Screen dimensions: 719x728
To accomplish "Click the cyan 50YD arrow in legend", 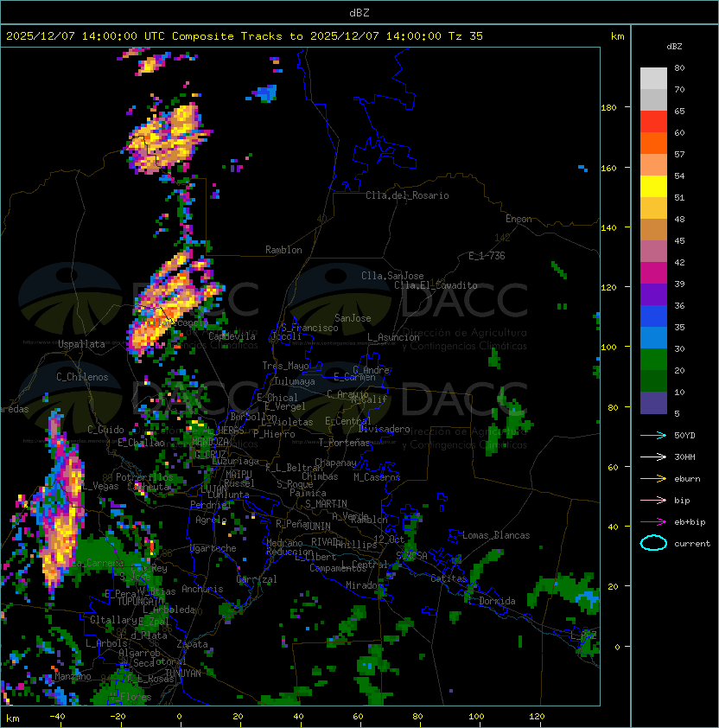I will click(653, 436).
